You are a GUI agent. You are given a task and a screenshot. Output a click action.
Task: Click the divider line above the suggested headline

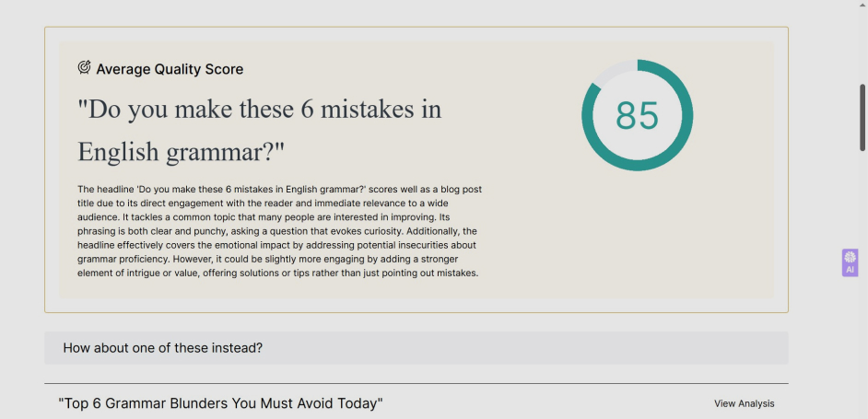(x=416, y=383)
